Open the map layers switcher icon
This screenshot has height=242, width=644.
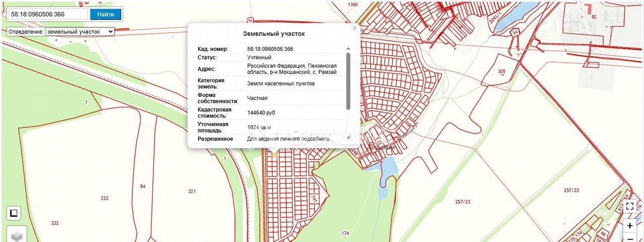coord(17,235)
